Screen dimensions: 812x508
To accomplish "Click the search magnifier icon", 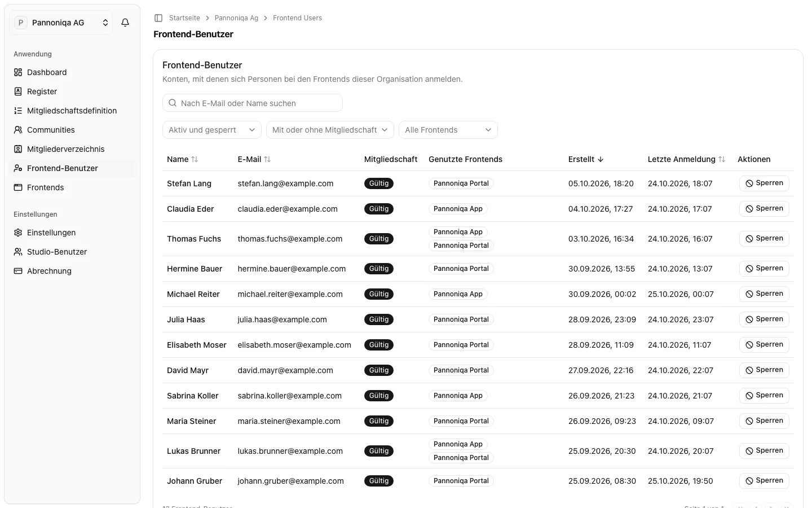I will point(173,103).
